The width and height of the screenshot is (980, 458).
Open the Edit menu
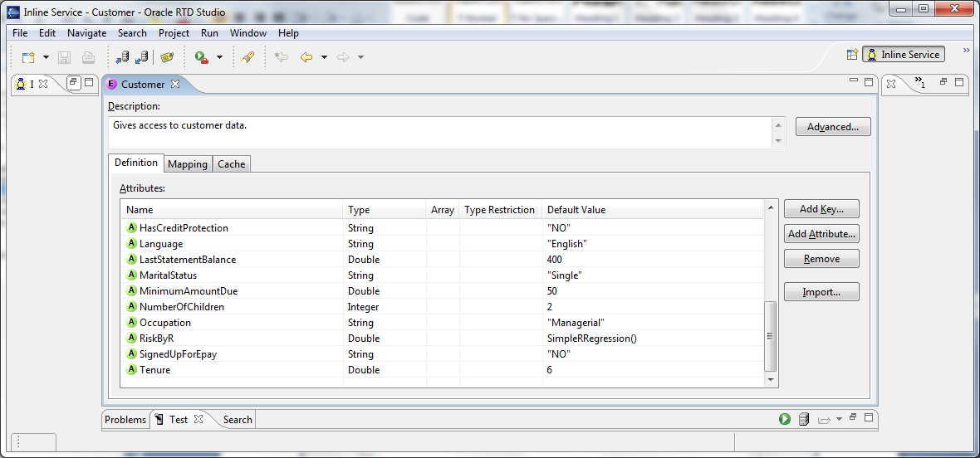(47, 33)
